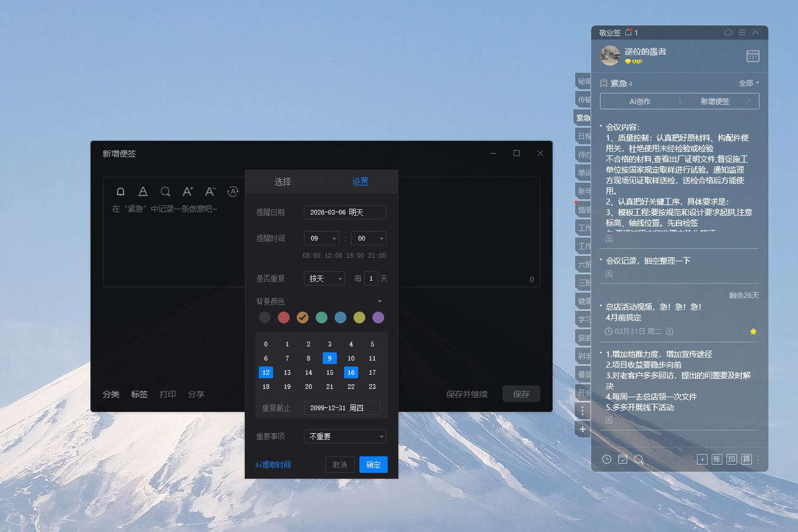Toggle the star favorite on the video note
The image size is (798, 532).
tap(753, 332)
